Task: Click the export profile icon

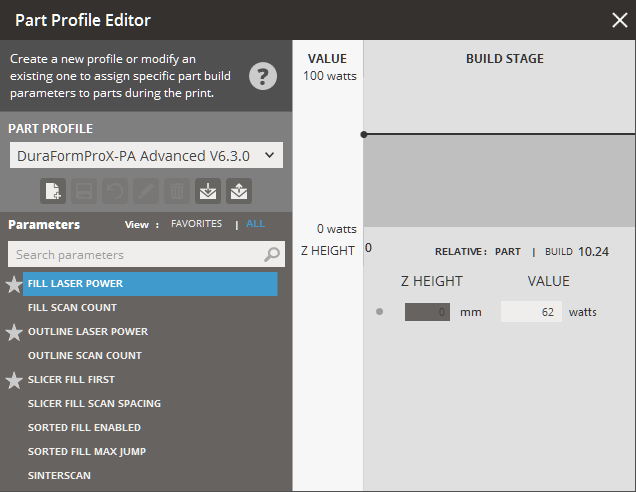Action: (x=239, y=191)
